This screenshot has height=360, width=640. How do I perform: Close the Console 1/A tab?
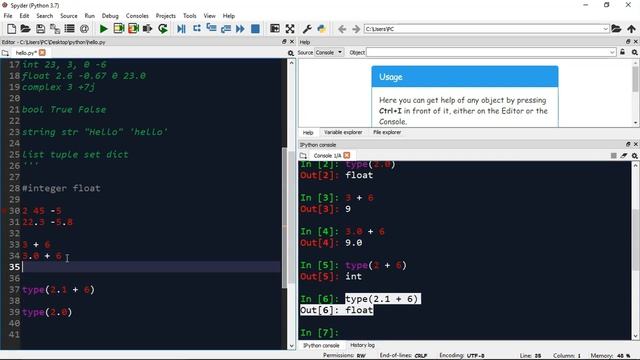347,156
